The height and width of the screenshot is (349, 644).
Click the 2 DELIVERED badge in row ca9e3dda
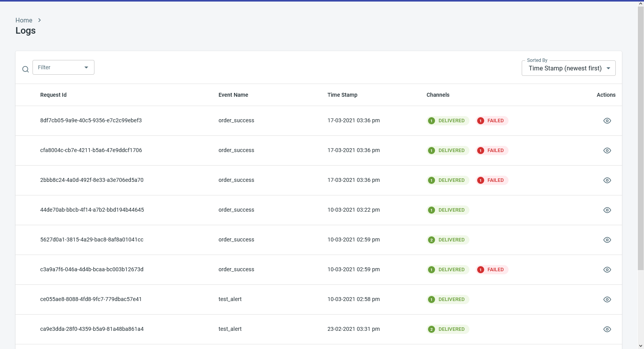click(x=448, y=329)
